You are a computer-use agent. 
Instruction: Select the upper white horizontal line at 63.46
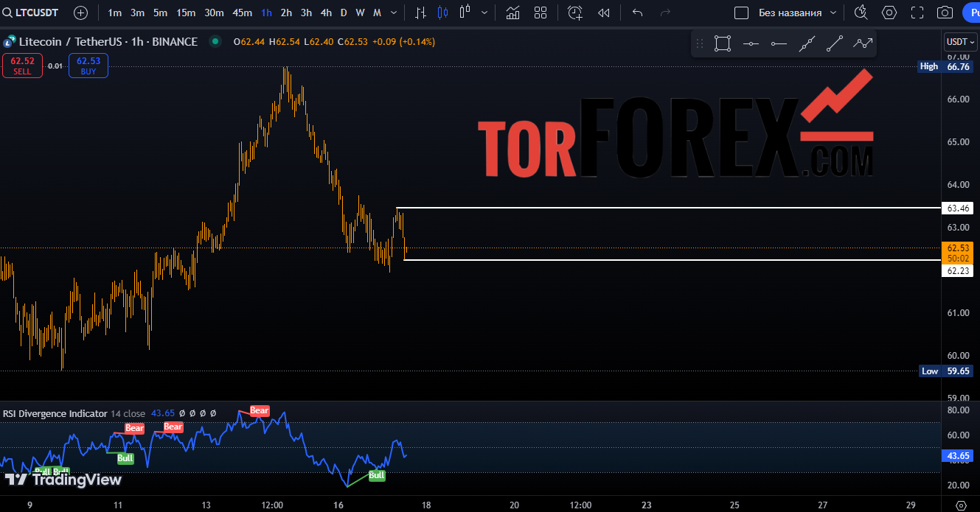tap(668, 208)
